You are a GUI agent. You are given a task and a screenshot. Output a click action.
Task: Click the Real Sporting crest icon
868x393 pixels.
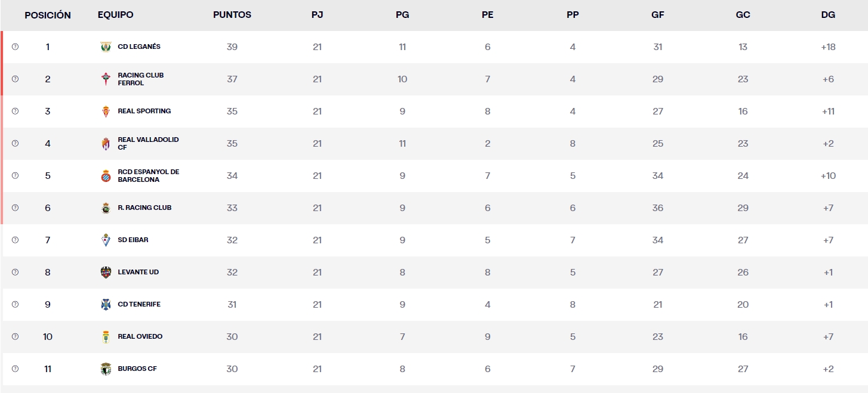click(x=106, y=112)
